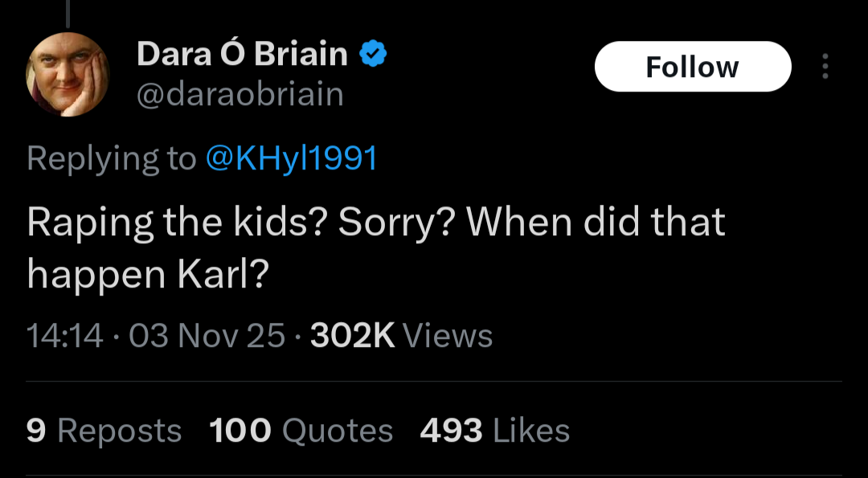
Task: Click the 'Replying to' label
Action: point(111,158)
